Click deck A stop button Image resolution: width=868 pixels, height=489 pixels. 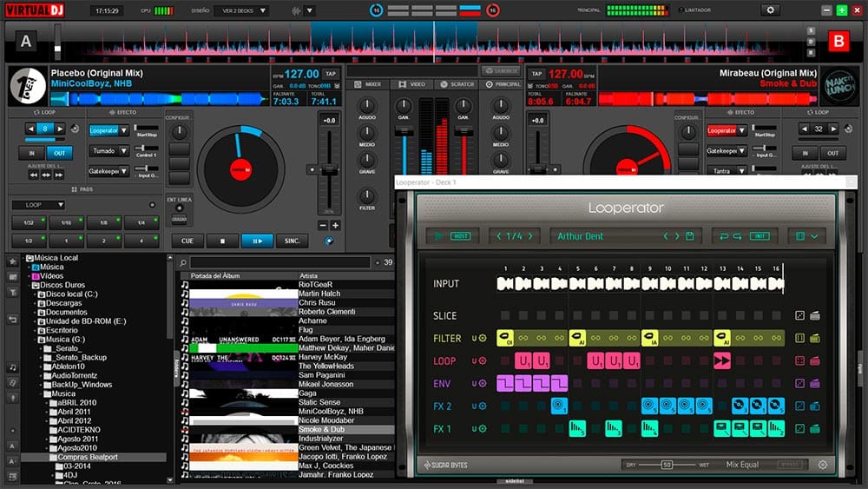click(x=222, y=241)
